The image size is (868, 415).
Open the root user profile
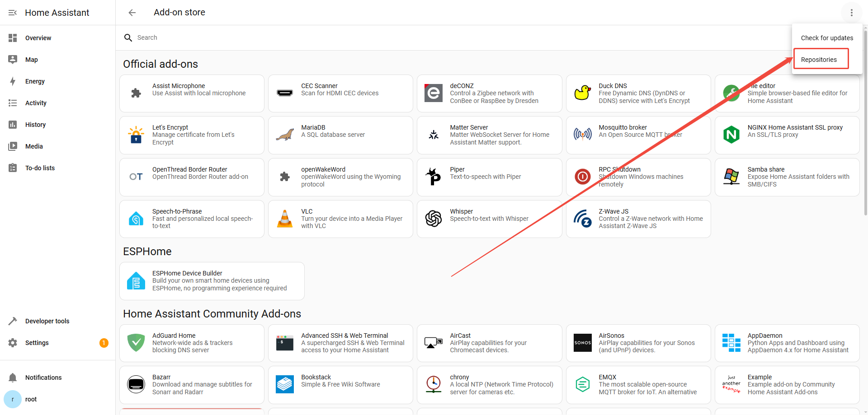click(31, 399)
